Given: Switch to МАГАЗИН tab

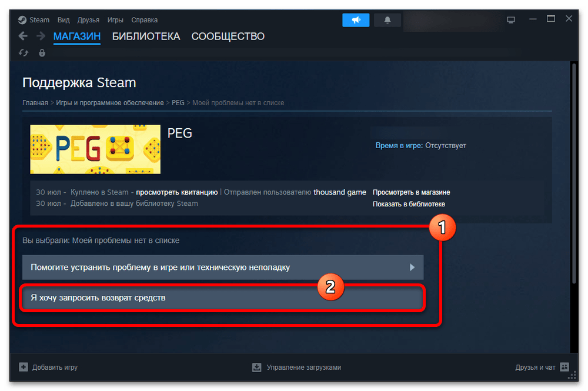Looking at the screenshot, I should tap(77, 36).
